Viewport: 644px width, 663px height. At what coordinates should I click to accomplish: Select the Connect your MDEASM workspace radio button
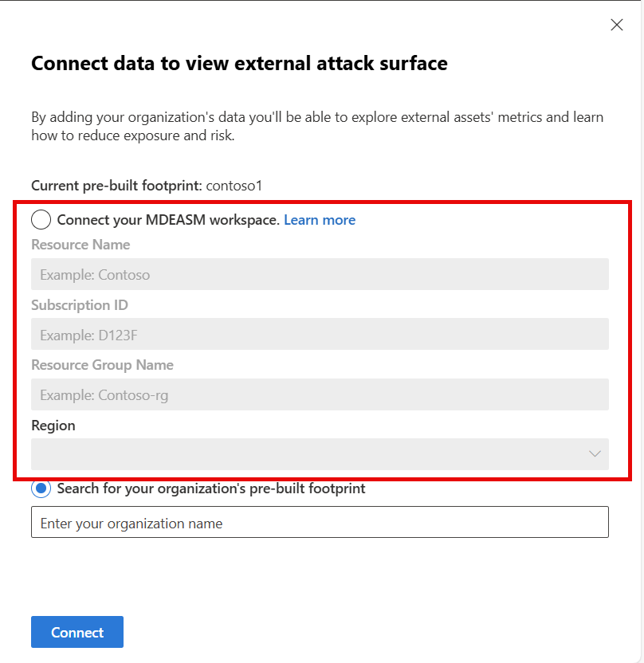(41, 220)
